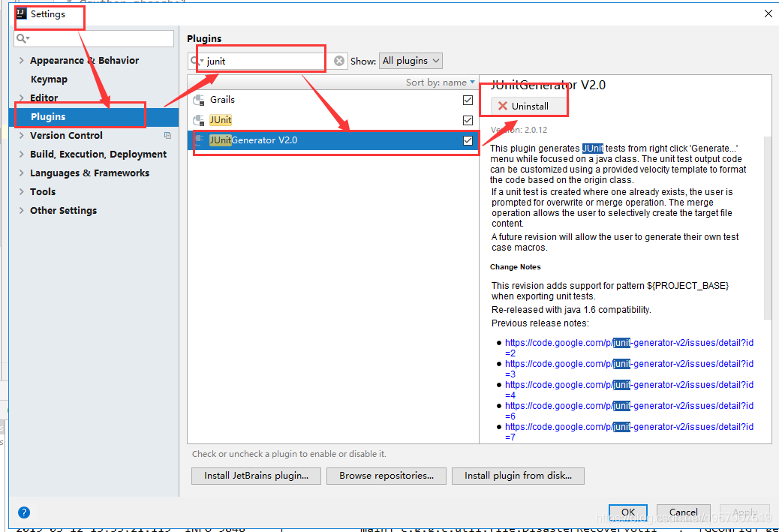
Task: Click the settings search magnifier icon
Action: pos(22,38)
